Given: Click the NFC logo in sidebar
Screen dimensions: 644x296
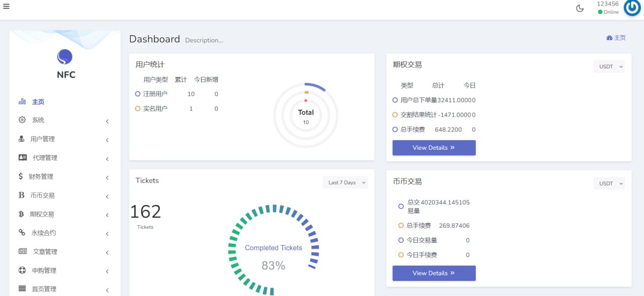Looking at the screenshot, I should 65,57.
